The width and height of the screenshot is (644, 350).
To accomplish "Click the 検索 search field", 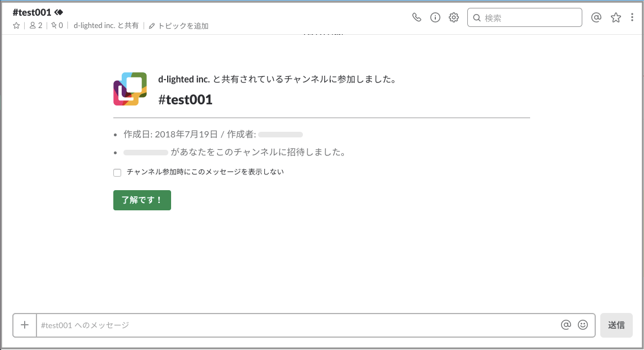I will (x=530, y=17).
